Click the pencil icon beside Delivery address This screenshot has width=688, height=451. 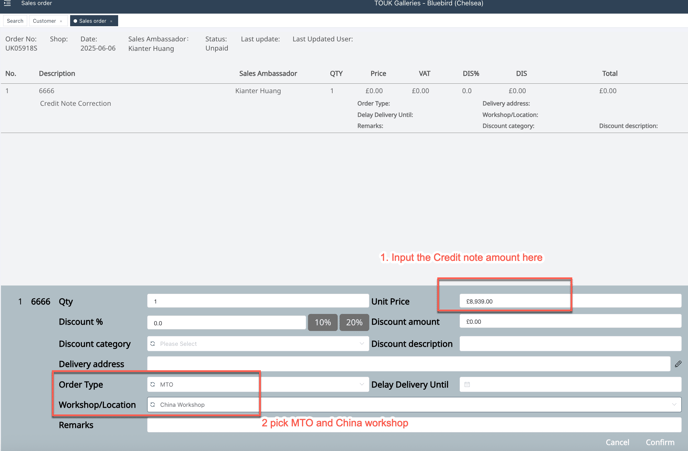click(678, 364)
